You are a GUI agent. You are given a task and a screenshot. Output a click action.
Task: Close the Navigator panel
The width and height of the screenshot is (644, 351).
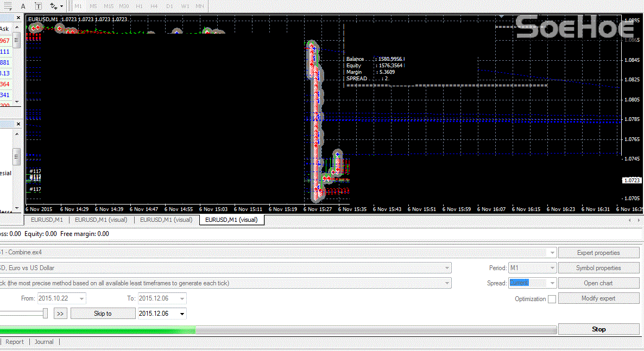(18, 124)
